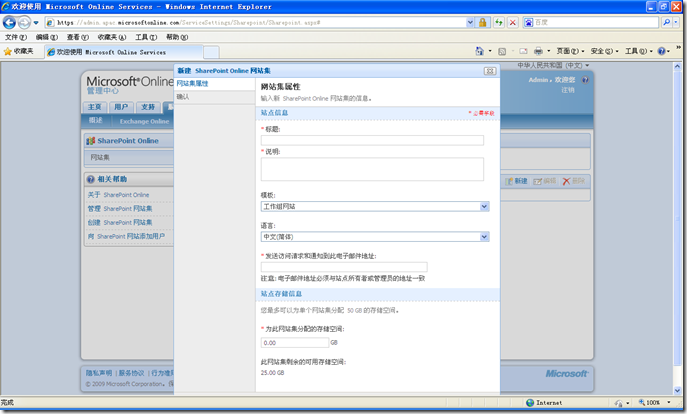This screenshot has width=687, height=414.
Task: Open the 查看 menu
Action: pos(78,37)
